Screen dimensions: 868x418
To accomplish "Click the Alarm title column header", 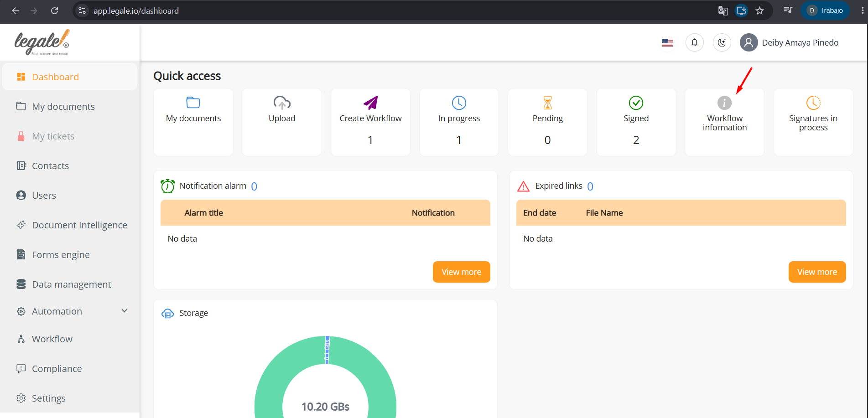I will pos(203,213).
